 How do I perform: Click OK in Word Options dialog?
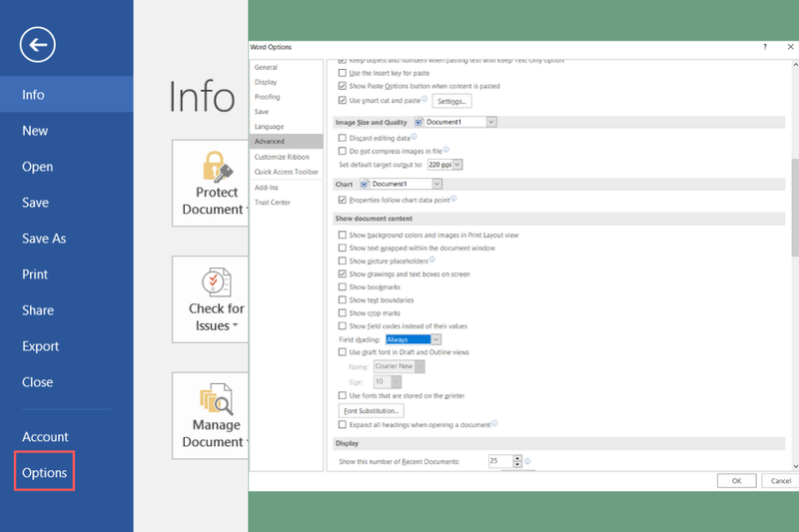point(737,481)
